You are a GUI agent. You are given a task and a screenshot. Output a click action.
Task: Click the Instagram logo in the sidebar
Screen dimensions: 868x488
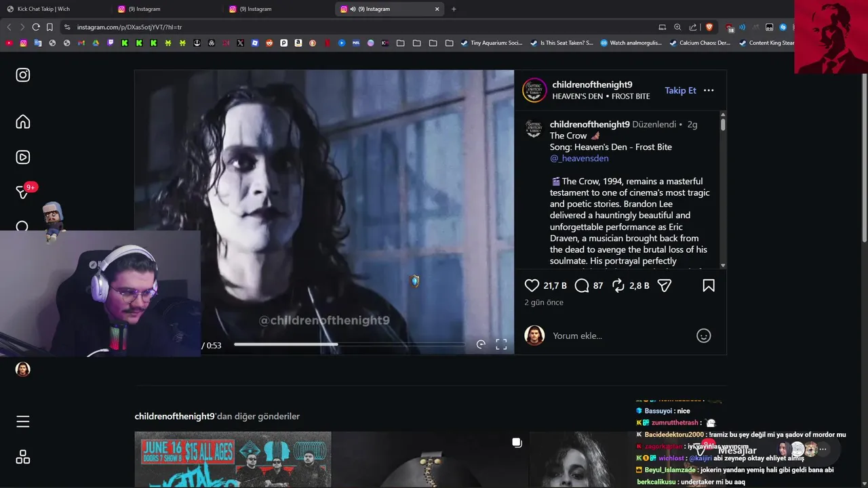(x=23, y=75)
